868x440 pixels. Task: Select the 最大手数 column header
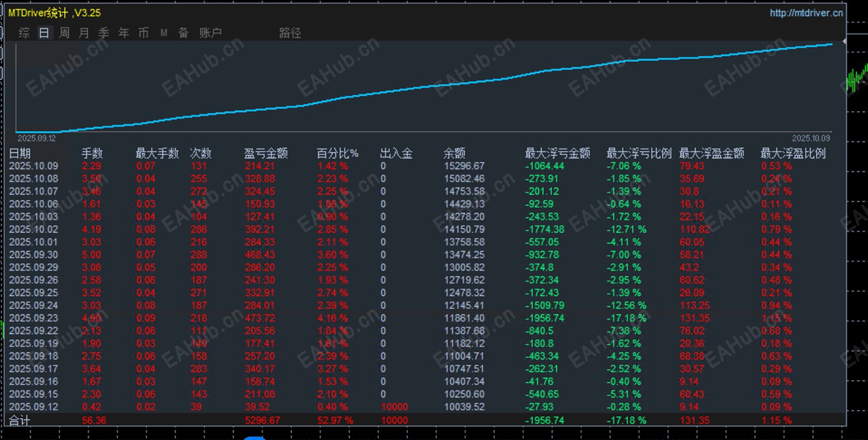[x=157, y=154]
